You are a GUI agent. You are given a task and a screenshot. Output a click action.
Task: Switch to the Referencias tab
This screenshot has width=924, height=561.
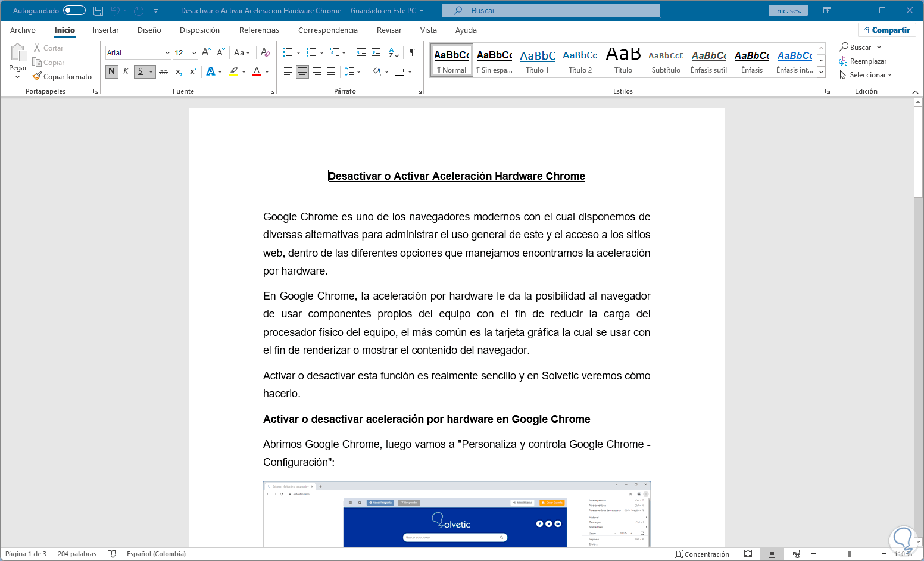tap(259, 30)
